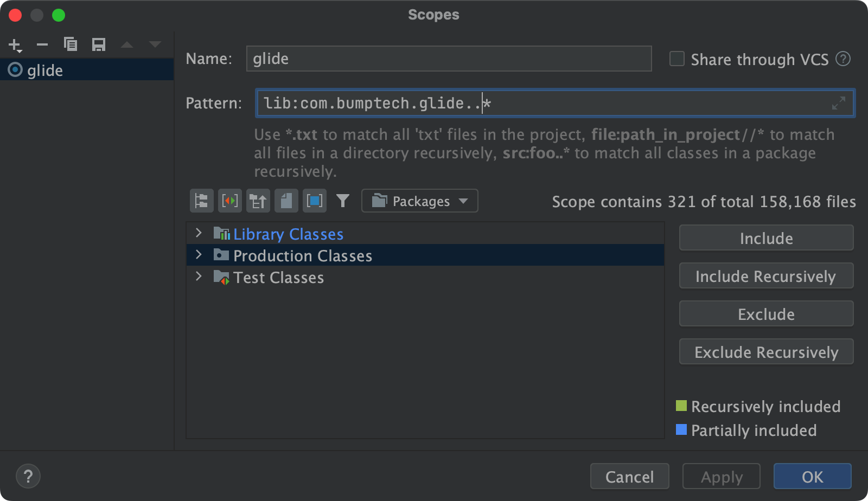
Task: Select the glide scope in list
Action: 87,70
